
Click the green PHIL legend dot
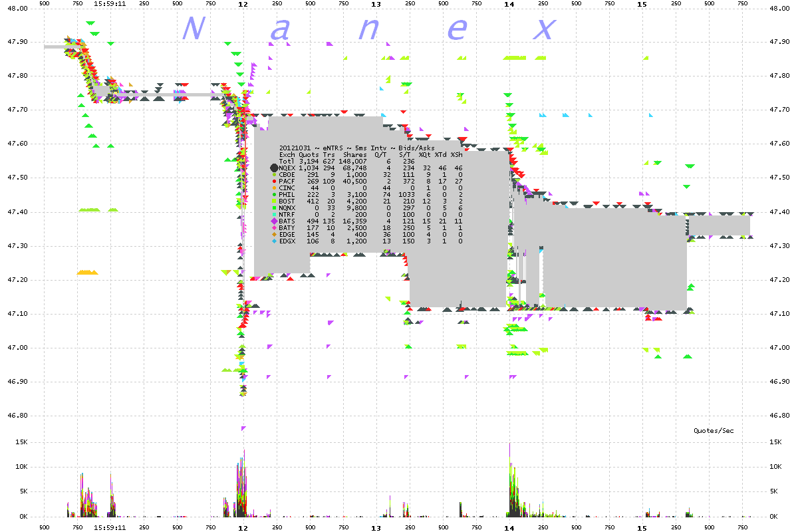click(x=273, y=194)
